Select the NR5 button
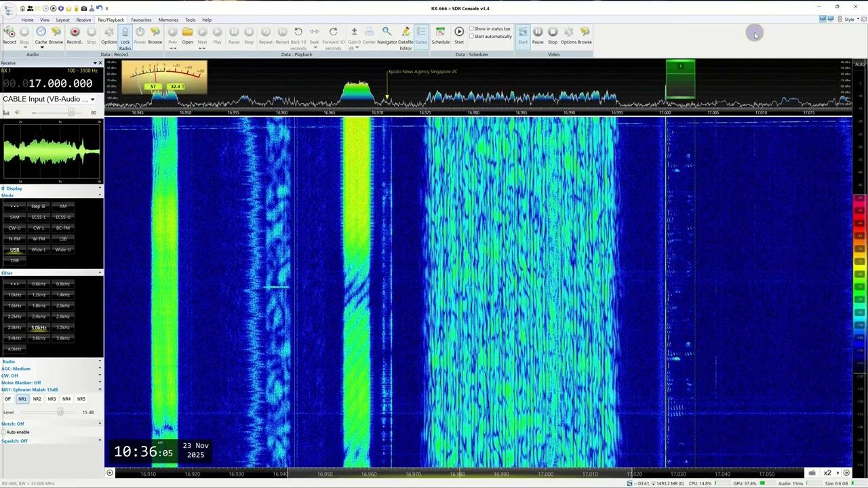 click(81, 399)
